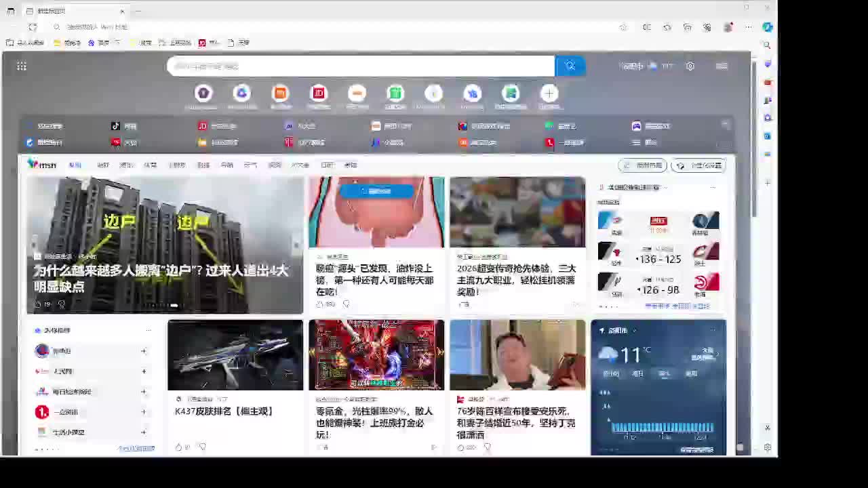
Task: Click the JD quick link tile
Action: 319,94
